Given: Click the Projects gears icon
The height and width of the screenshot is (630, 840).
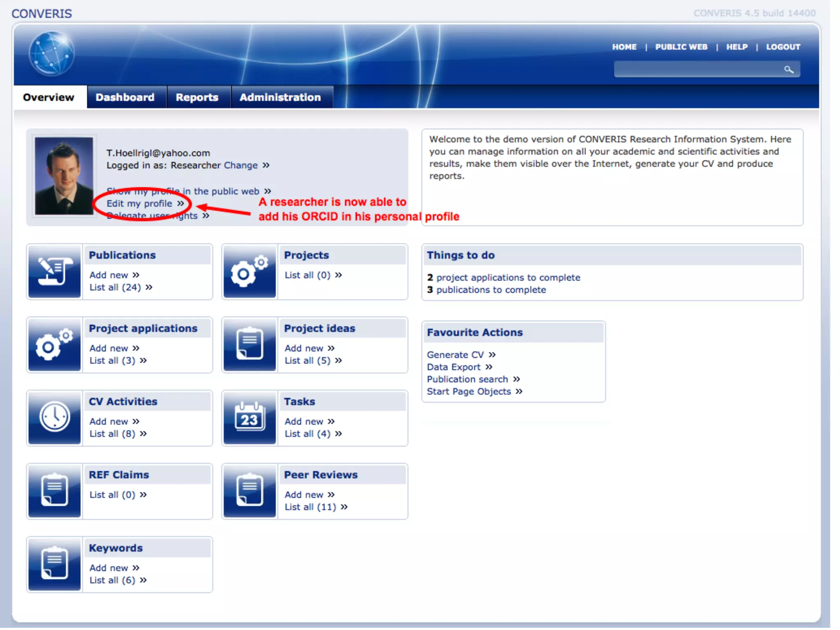Looking at the screenshot, I should (249, 272).
